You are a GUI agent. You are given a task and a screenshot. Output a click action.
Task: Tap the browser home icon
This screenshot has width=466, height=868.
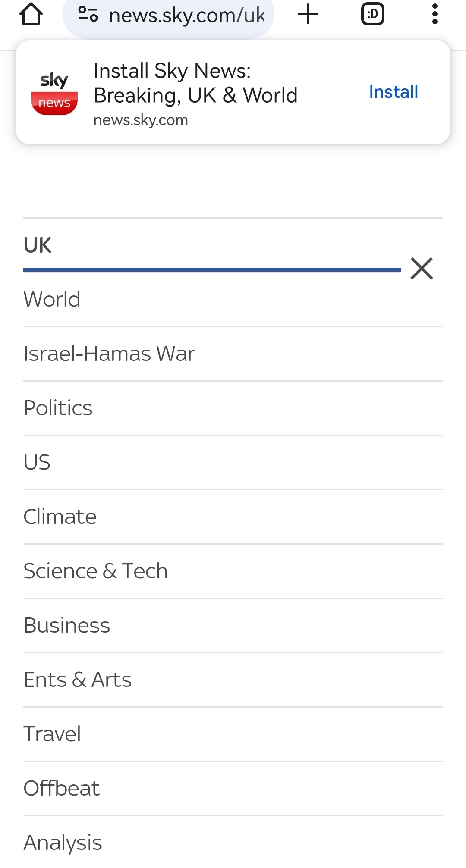coord(31,15)
